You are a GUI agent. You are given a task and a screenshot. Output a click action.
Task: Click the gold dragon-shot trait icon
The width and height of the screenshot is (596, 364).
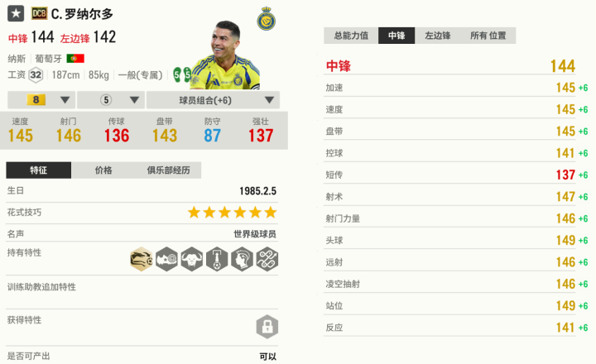[x=141, y=259]
